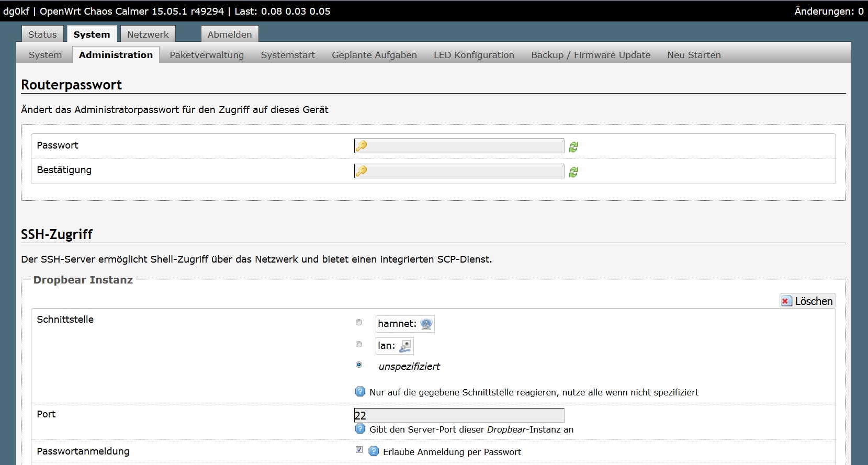
Task: Open the Status main tab
Action: [42, 35]
